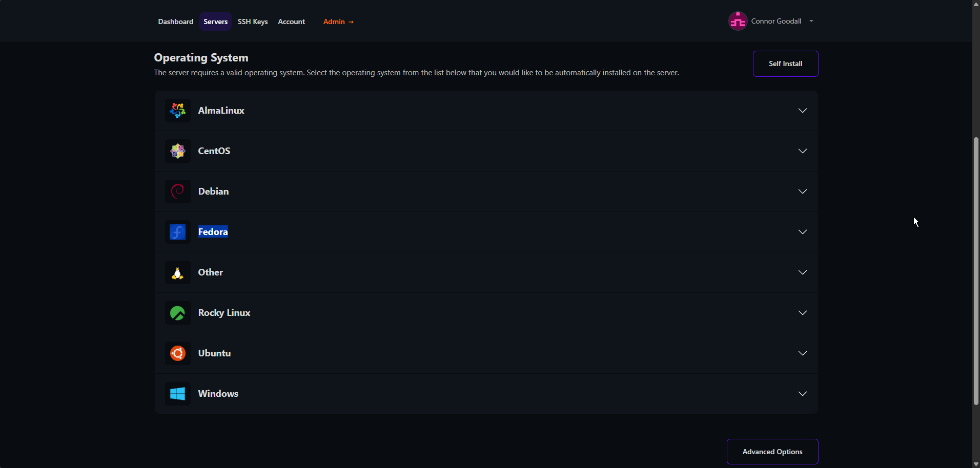Click the Fedora logo icon
The width and height of the screenshot is (980, 468).
(177, 232)
